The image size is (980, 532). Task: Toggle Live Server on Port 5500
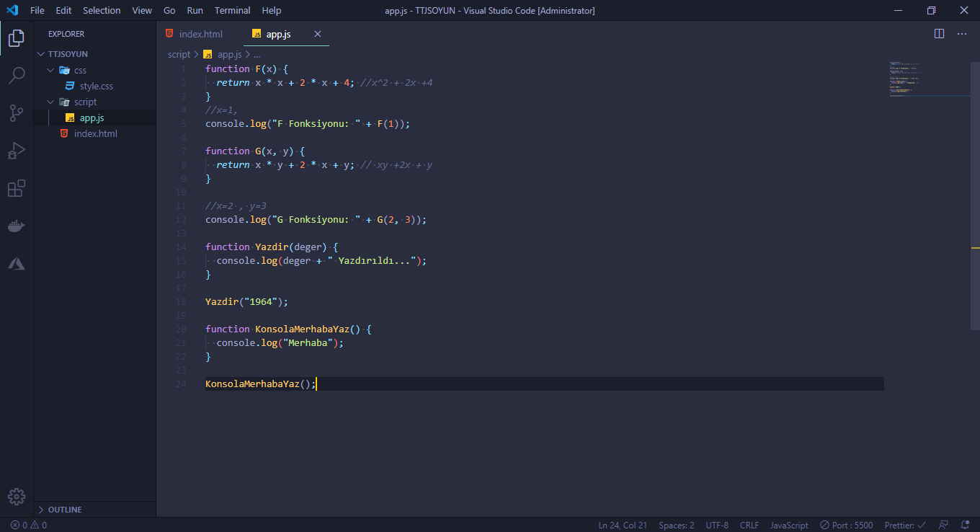(x=846, y=526)
